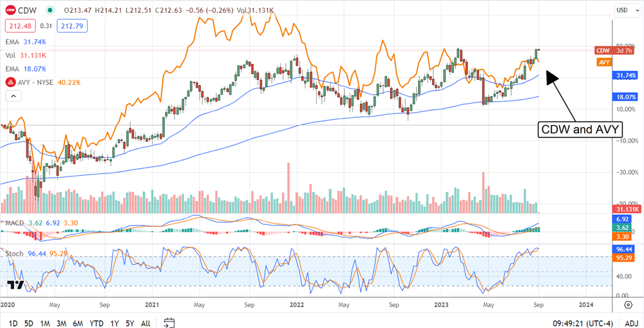644x328 pixels.
Task: Toggle the ADJ adjusted data button
Action: [x=632, y=323]
